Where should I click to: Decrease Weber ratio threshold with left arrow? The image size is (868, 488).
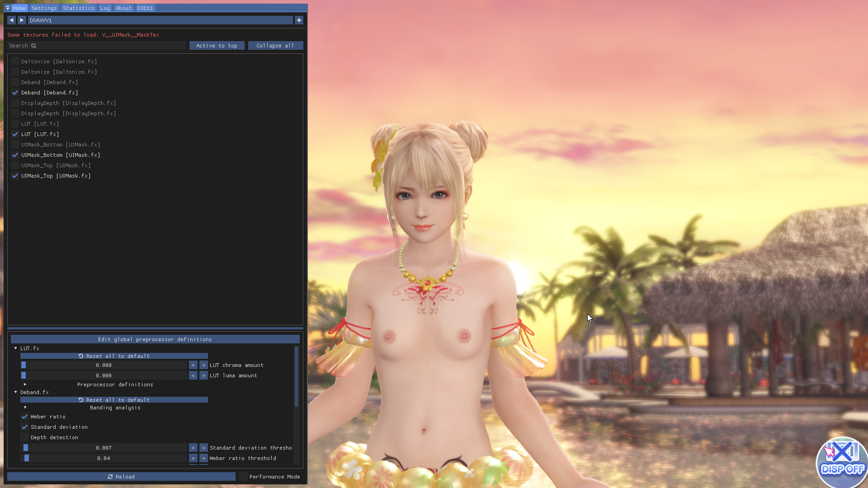193,458
